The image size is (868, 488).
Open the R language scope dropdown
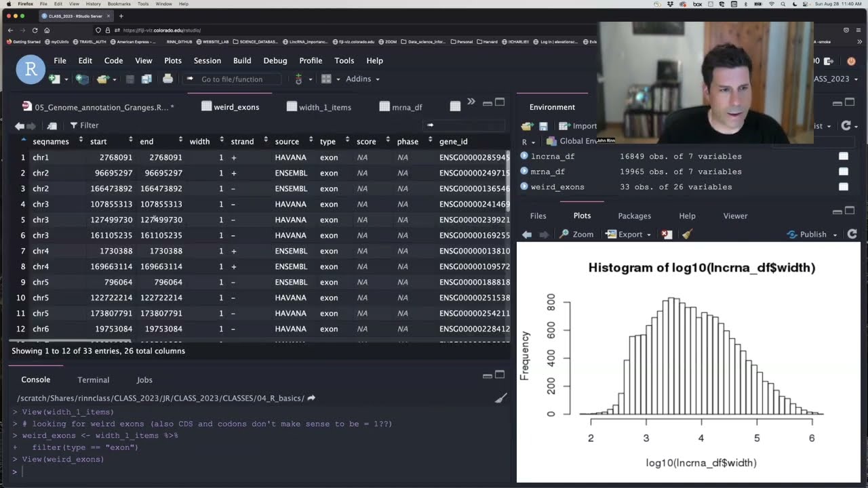pos(528,142)
